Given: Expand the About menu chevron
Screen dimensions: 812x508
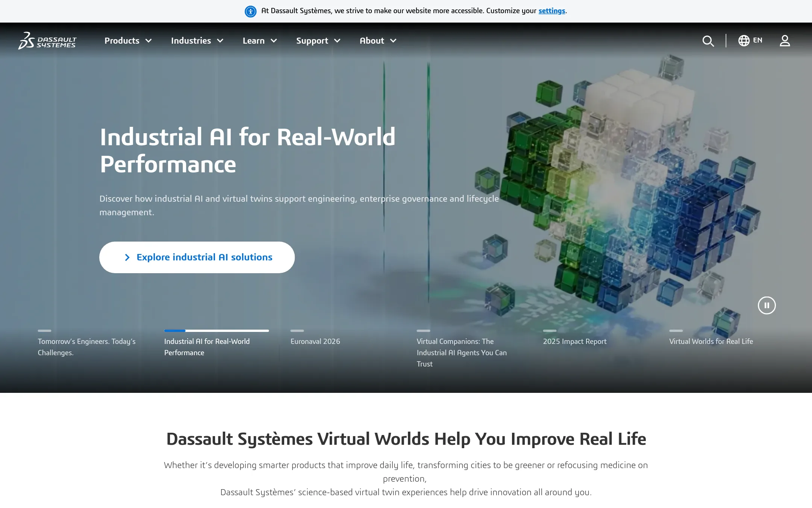Looking at the screenshot, I should point(393,41).
